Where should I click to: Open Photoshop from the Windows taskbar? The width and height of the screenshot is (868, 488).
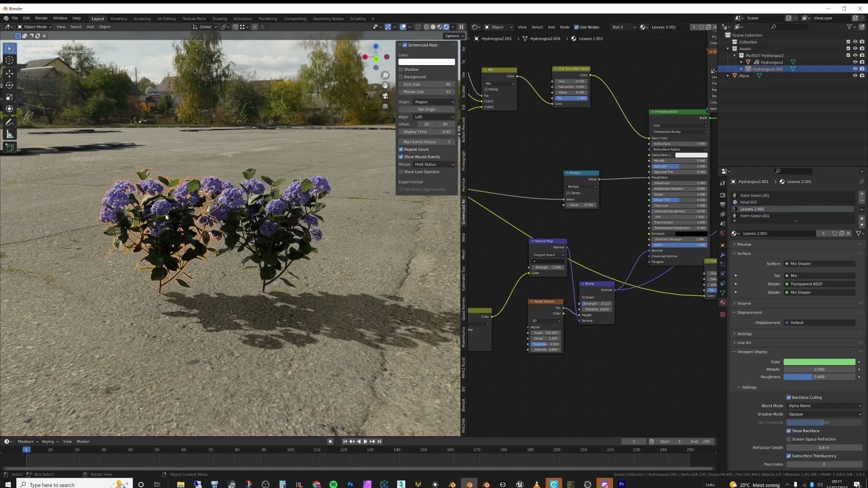click(350, 484)
